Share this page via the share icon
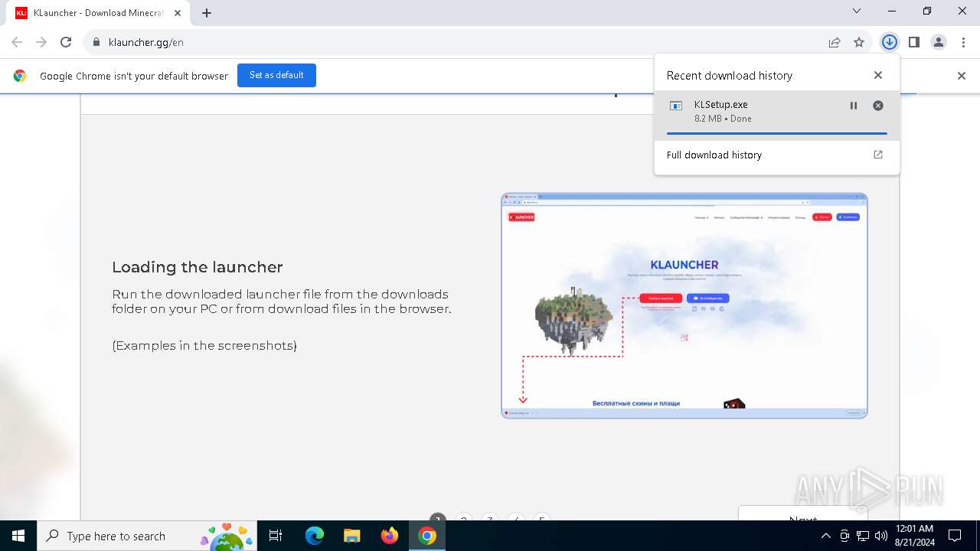Screen dimensions: 980x551 click(835, 42)
